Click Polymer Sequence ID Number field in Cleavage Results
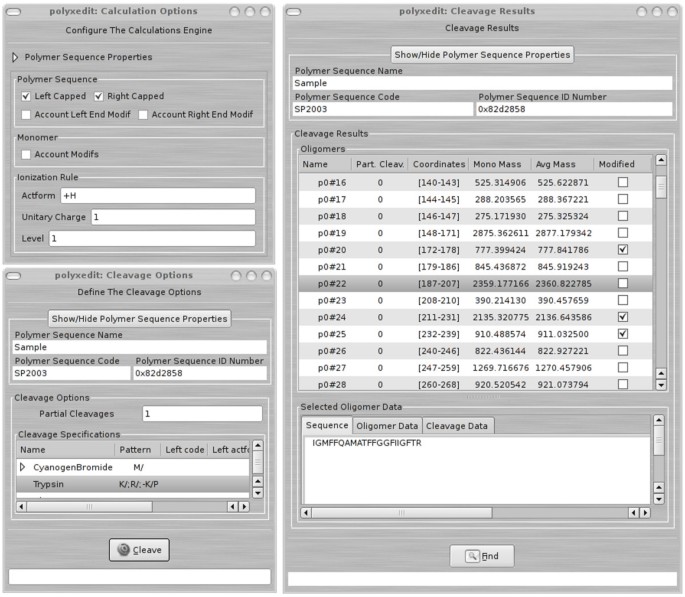685x597 pixels. click(x=574, y=109)
